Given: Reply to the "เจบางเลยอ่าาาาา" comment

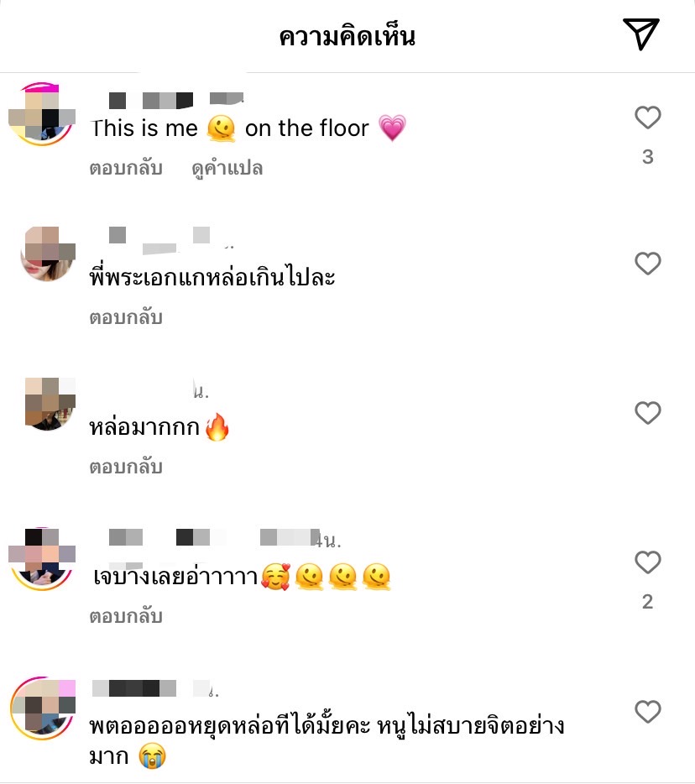Looking at the screenshot, I should pos(126,616).
